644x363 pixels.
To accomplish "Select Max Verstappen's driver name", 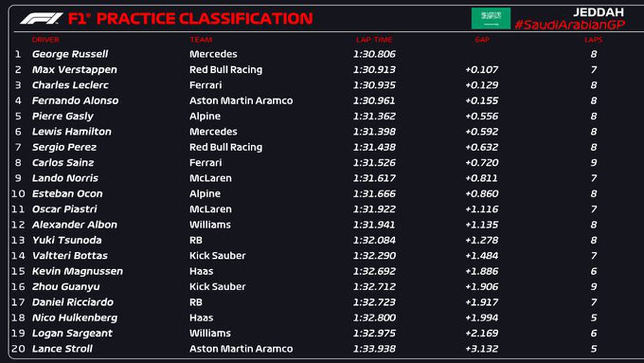I will (x=75, y=70).
